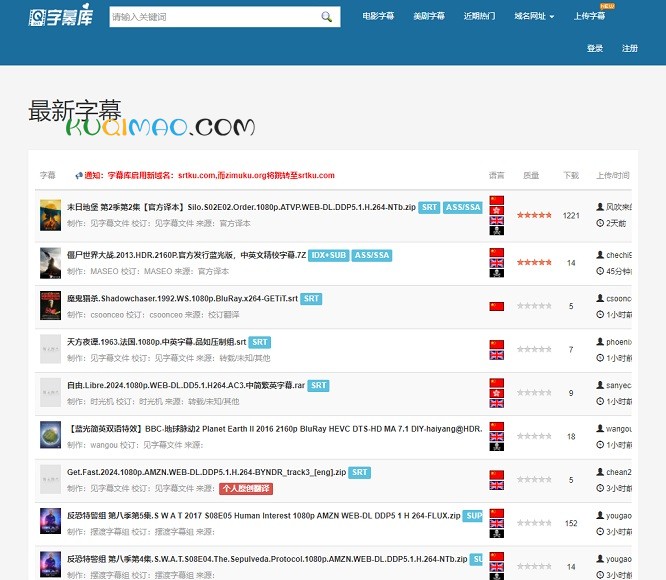Open the Get.Fast.2024 subtitle link
Viewport: 666px width, 580px height.
206,472
